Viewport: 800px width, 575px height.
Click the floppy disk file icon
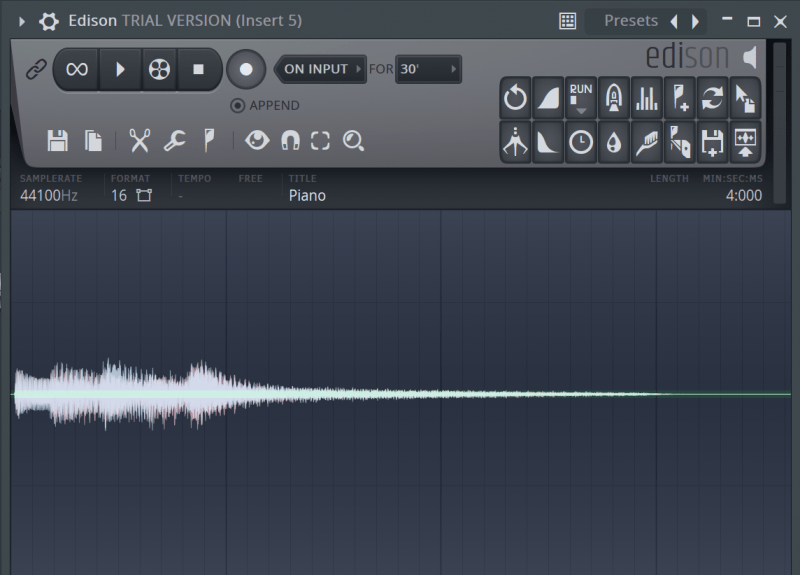point(58,141)
